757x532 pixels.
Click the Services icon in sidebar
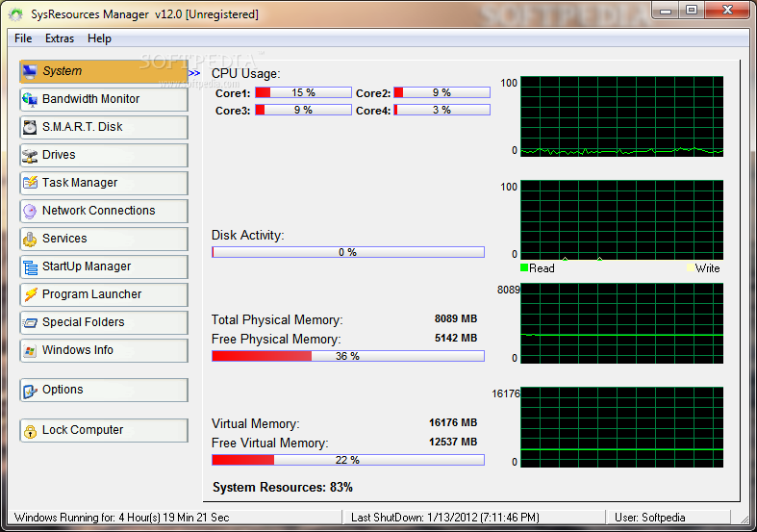coord(30,239)
